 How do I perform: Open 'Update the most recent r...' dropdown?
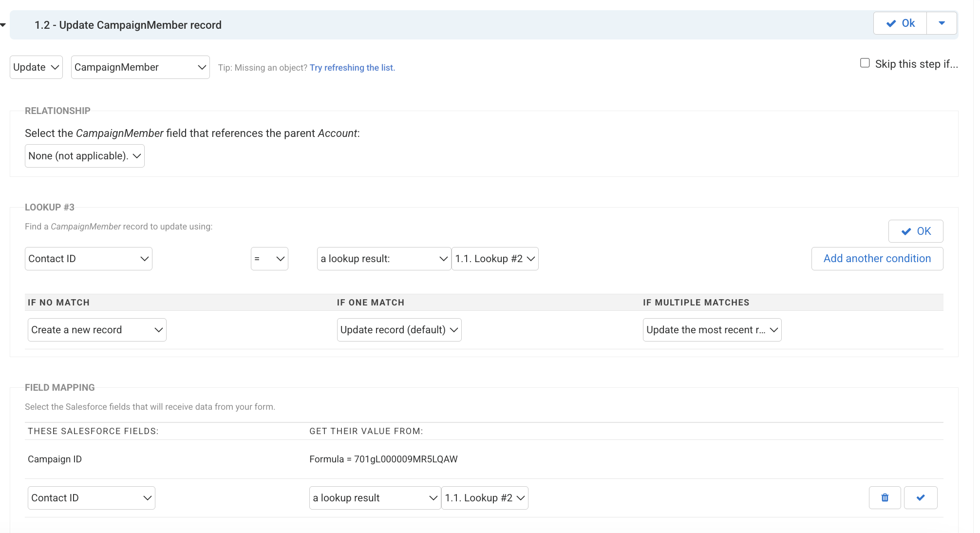712,330
